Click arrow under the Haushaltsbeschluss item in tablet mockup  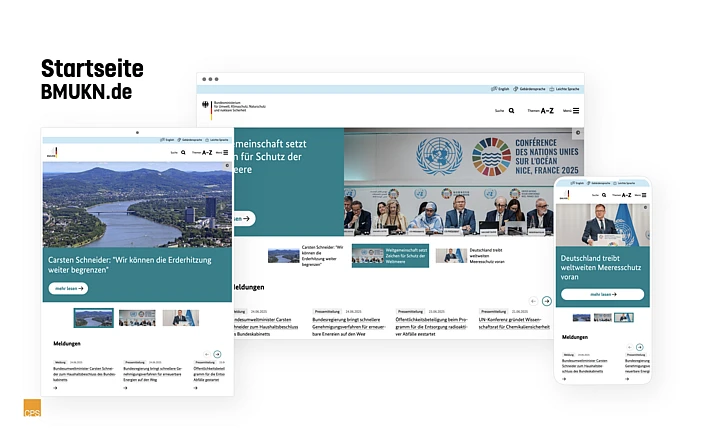[x=55, y=388]
